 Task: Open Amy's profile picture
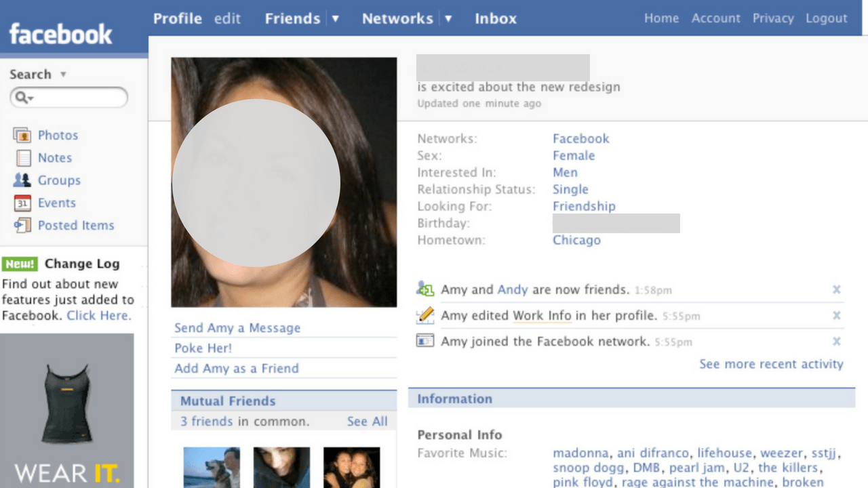pos(283,182)
